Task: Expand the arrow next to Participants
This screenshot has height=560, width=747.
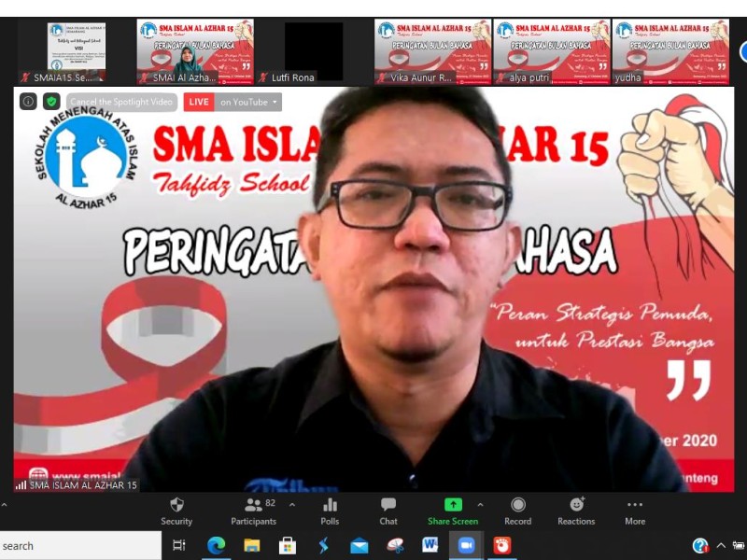Action: [x=292, y=505]
